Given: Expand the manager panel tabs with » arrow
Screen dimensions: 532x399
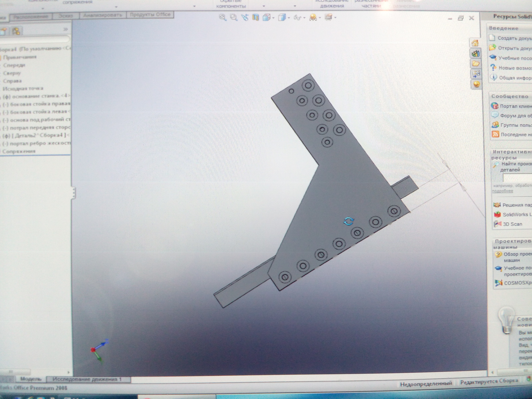Looking at the screenshot, I should tap(66, 29).
